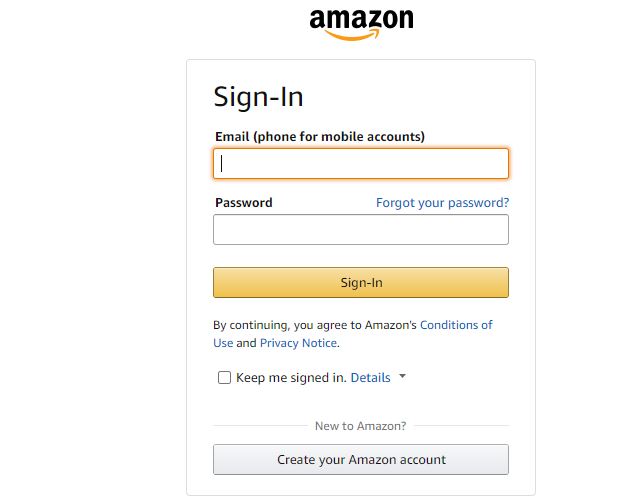The width and height of the screenshot is (631, 498).
Task: Click the Keep me signed in label text
Action: tap(291, 378)
